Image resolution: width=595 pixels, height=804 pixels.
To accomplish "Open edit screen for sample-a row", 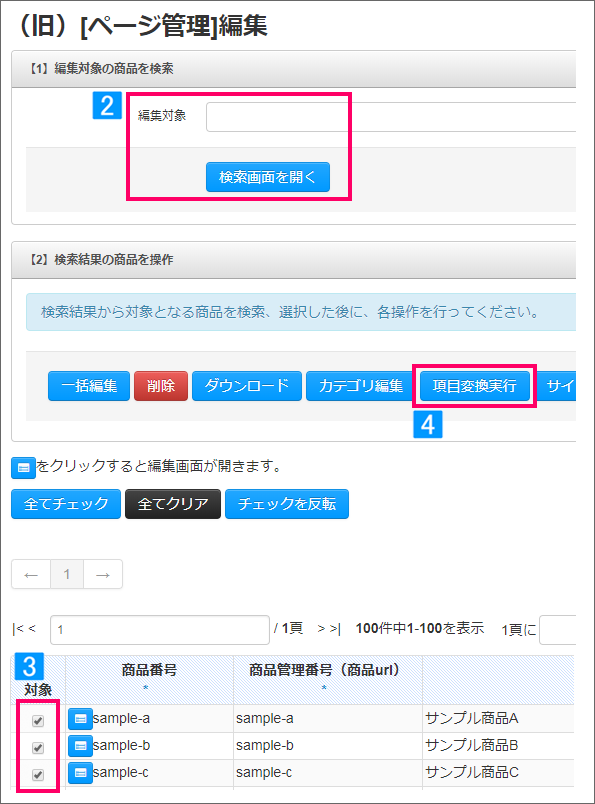I will coord(80,719).
